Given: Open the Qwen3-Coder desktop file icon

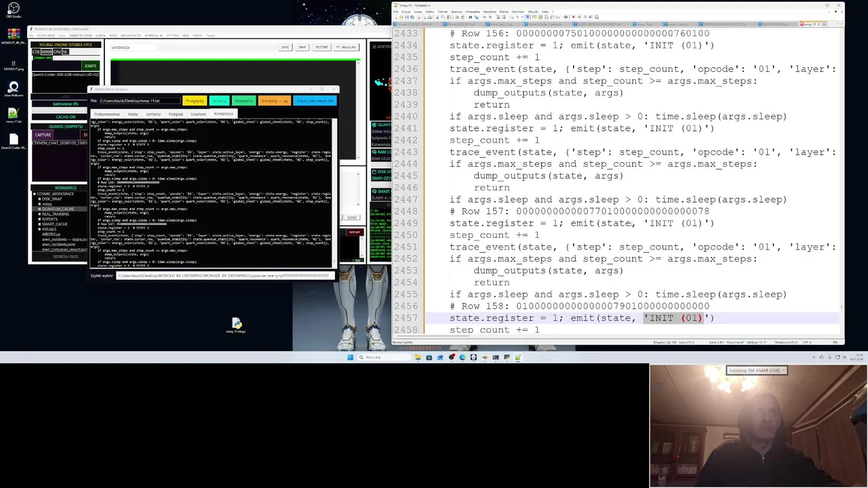Looking at the screenshot, I should tap(14, 142).
